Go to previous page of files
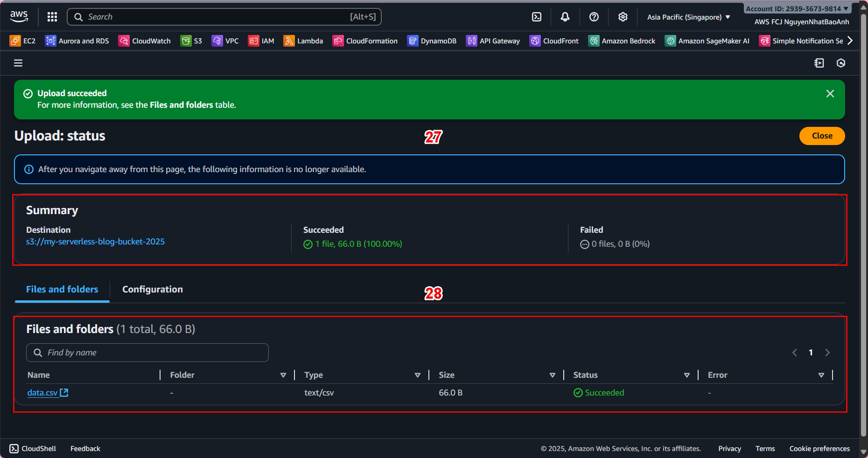Screen dimensions: 868x458 tap(795, 353)
